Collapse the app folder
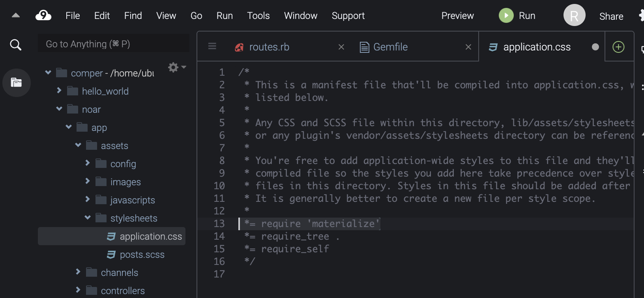The image size is (644, 298). [x=69, y=127]
